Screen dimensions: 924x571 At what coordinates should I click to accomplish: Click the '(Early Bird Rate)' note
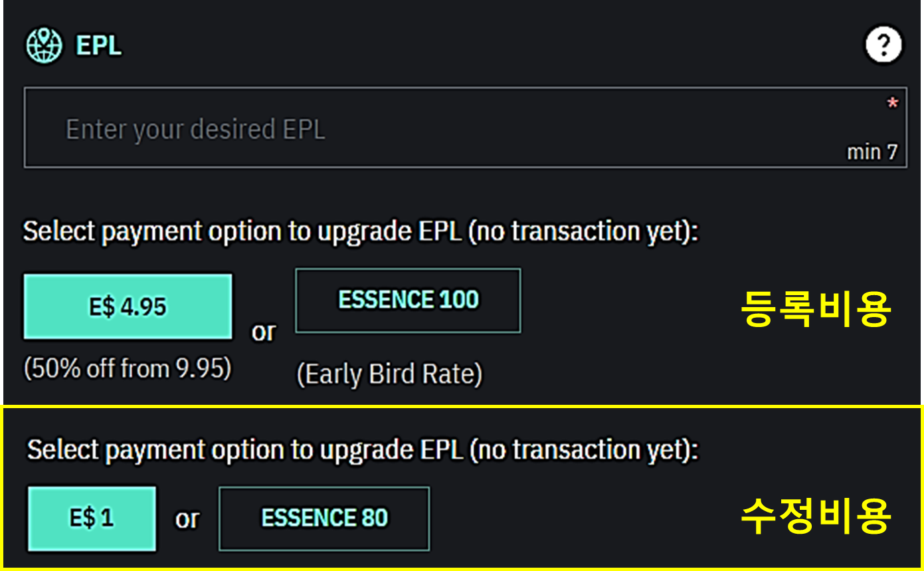pyautogui.click(x=389, y=374)
